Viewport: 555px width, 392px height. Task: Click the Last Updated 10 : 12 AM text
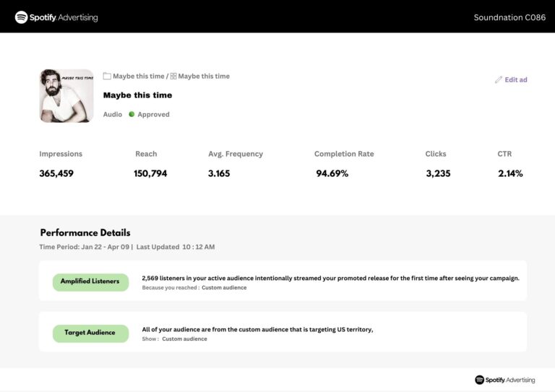click(x=175, y=247)
